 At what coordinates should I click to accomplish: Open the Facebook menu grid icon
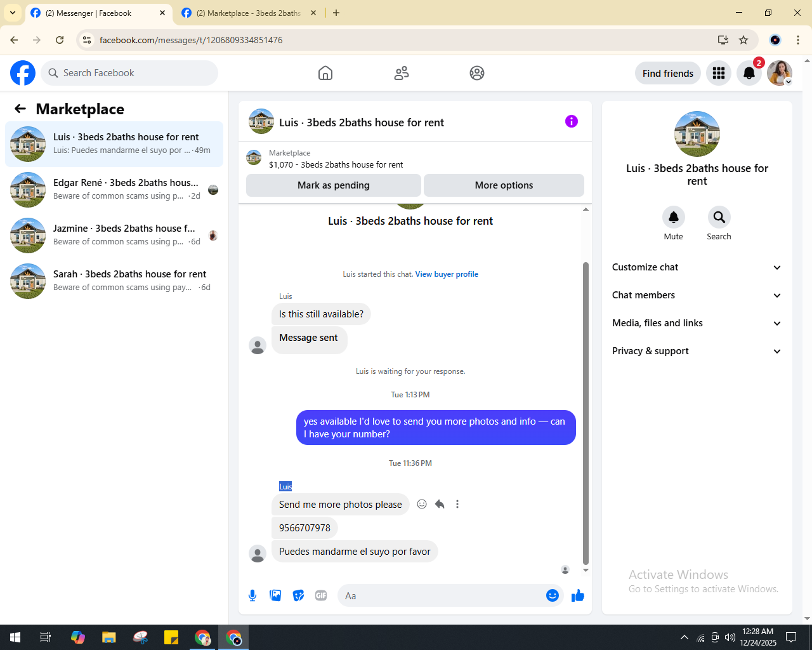tap(719, 73)
